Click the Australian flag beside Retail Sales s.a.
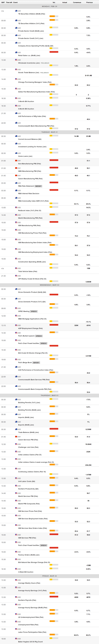This screenshot has width=99, height=644. [x=16, y=52]
